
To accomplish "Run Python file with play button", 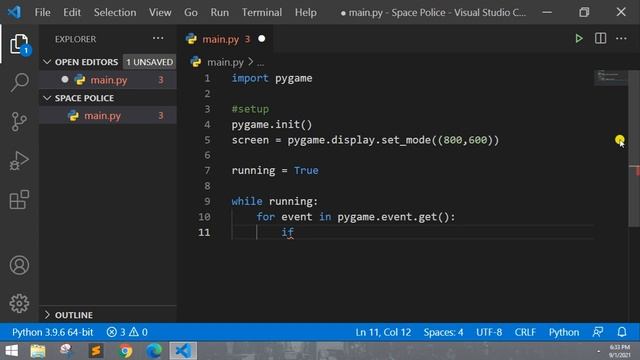I will tap(579, 39).
